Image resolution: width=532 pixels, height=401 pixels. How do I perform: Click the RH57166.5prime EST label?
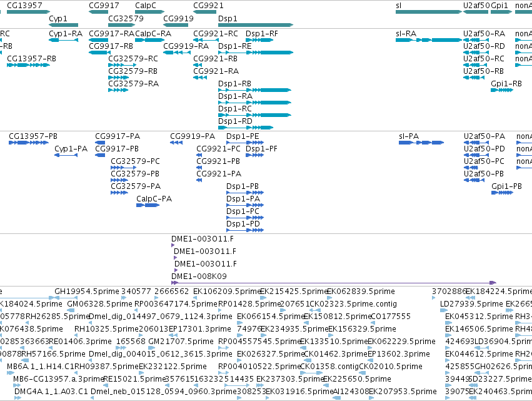pyautogui.click(x=53, y=354)
